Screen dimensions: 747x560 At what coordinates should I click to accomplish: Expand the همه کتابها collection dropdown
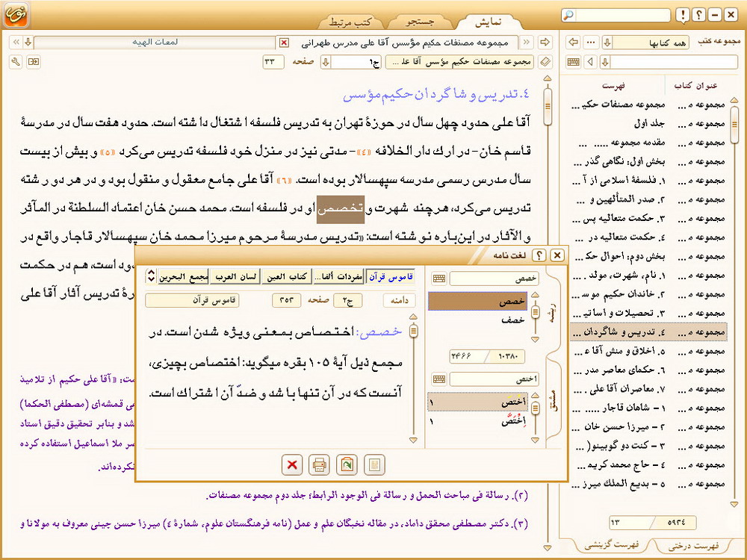click(x=607, y=43)
